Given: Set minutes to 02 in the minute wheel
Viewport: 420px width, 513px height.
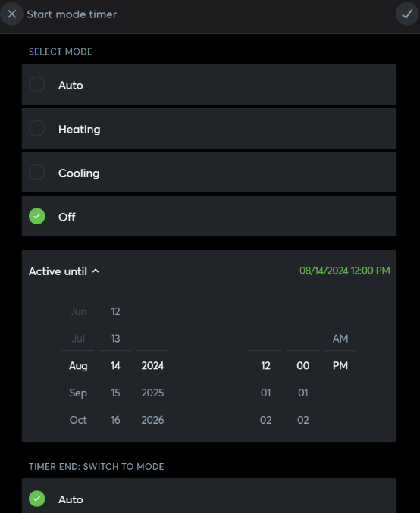Looking at the screenshot, I should (x=302, y=420).
